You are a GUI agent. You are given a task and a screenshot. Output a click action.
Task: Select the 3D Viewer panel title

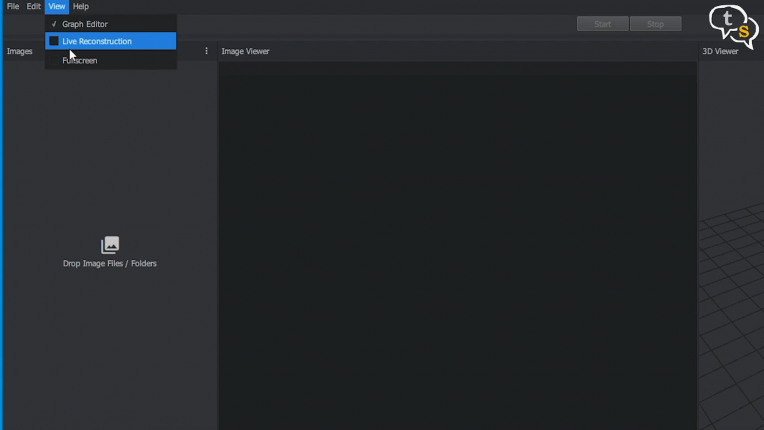tap(720, 51)
